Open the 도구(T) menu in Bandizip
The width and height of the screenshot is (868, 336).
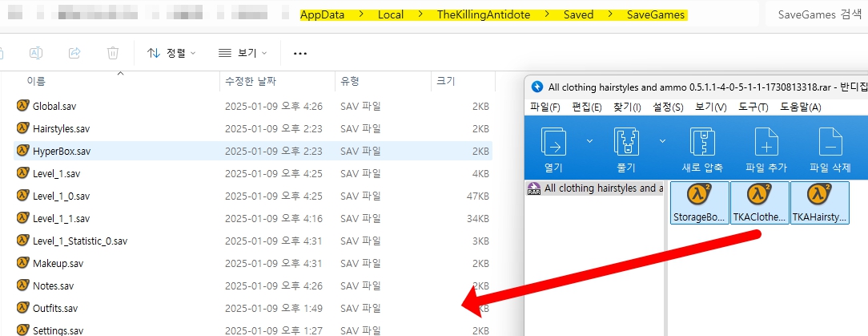[753, 107]
